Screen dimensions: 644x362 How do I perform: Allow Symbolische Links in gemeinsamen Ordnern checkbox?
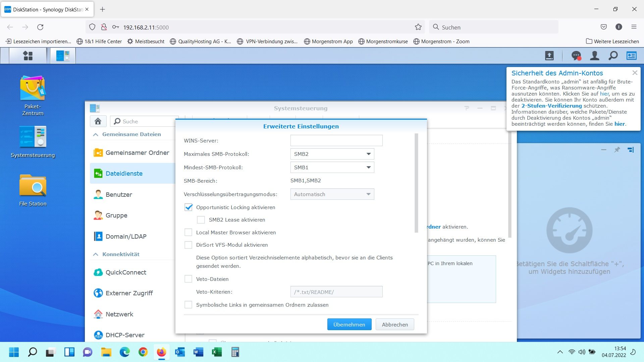coord(189,305)
